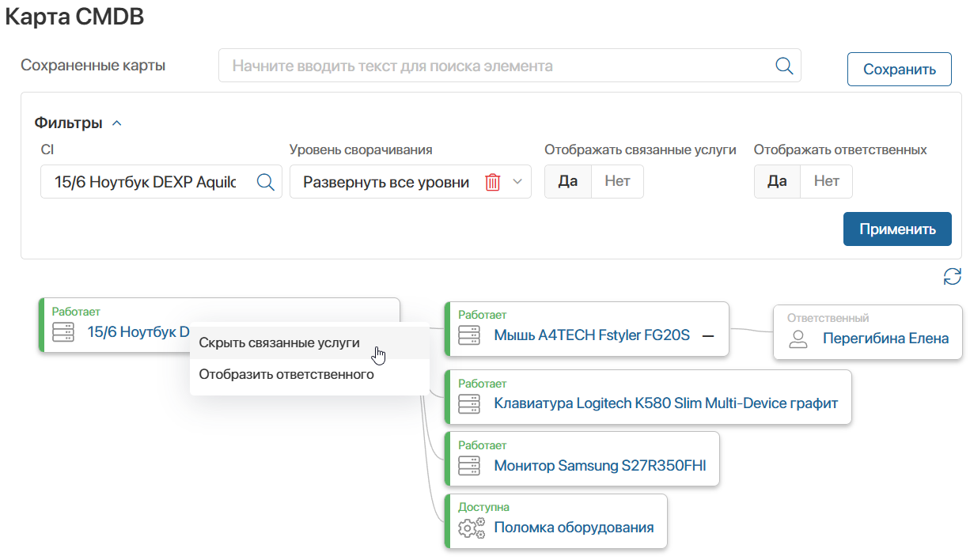This screenshot has height=560, width=970.
Task: Click the Работает status on Монитор Samsung card
Action: point(483,445)
